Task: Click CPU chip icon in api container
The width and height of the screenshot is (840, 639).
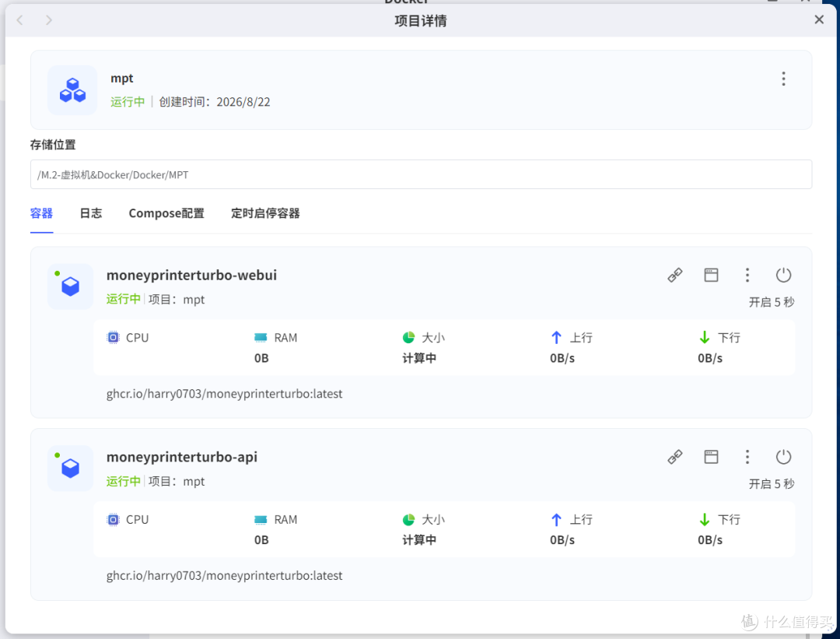Action: 113,519
